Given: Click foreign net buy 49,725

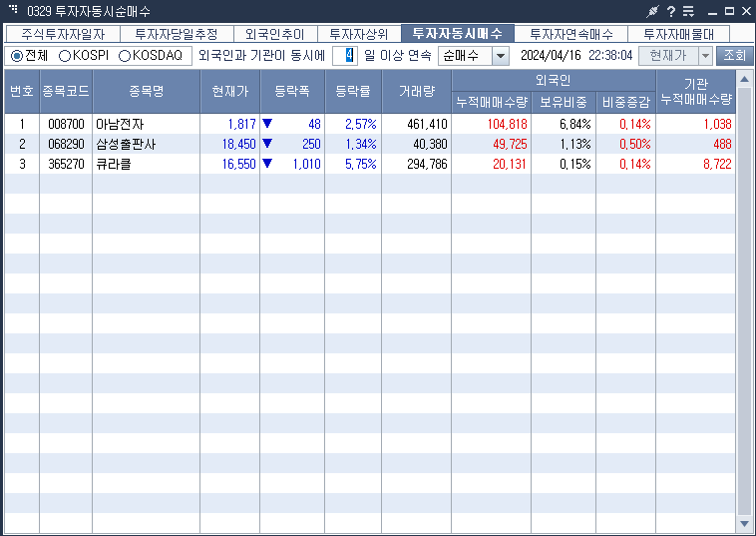Looking at the screenshot, I should click(x=510, y=144).
